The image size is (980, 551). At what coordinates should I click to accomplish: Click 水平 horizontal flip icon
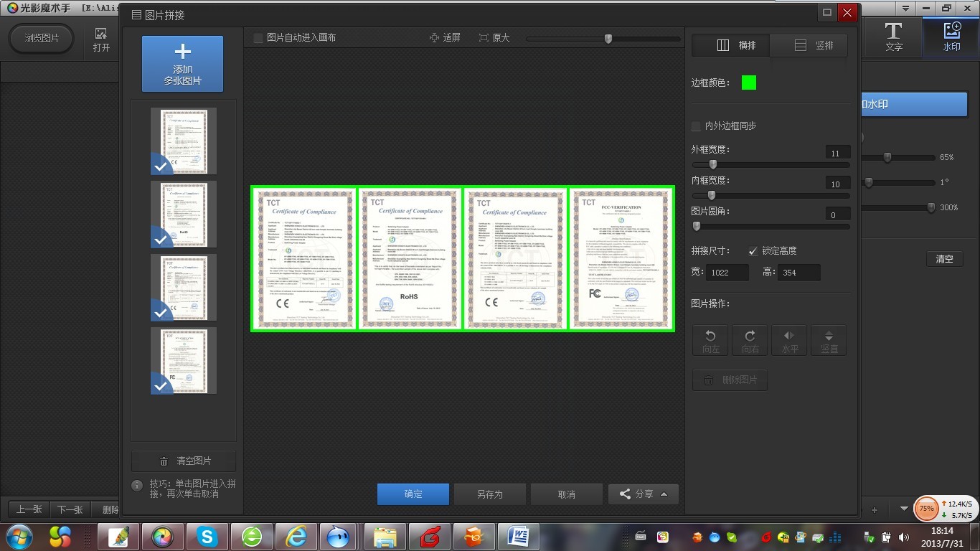(x=789, y=341)
